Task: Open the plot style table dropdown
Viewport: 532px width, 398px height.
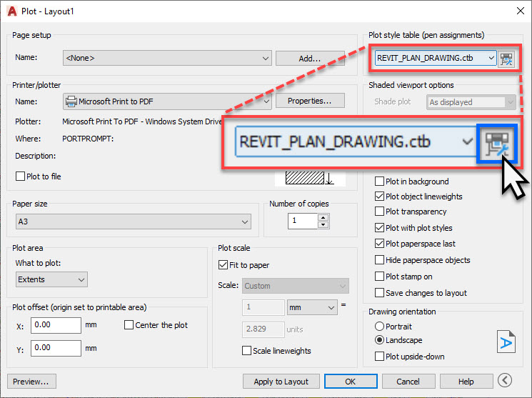Action: (x=436, y=58)
